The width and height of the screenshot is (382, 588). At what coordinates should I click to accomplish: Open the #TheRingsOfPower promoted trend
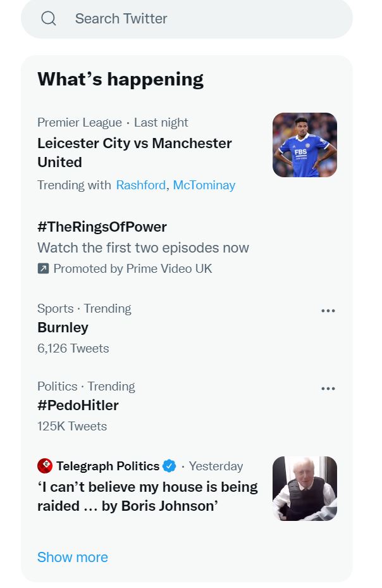click(102, 227)
